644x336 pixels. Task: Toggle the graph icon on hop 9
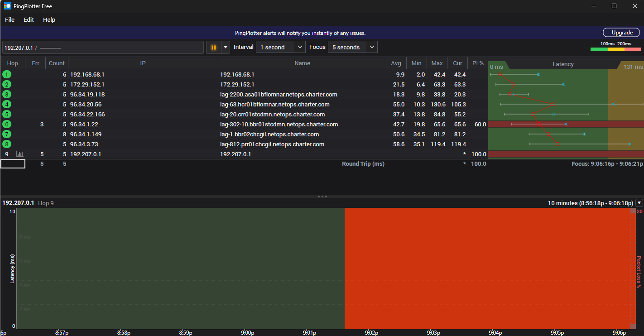20,154
